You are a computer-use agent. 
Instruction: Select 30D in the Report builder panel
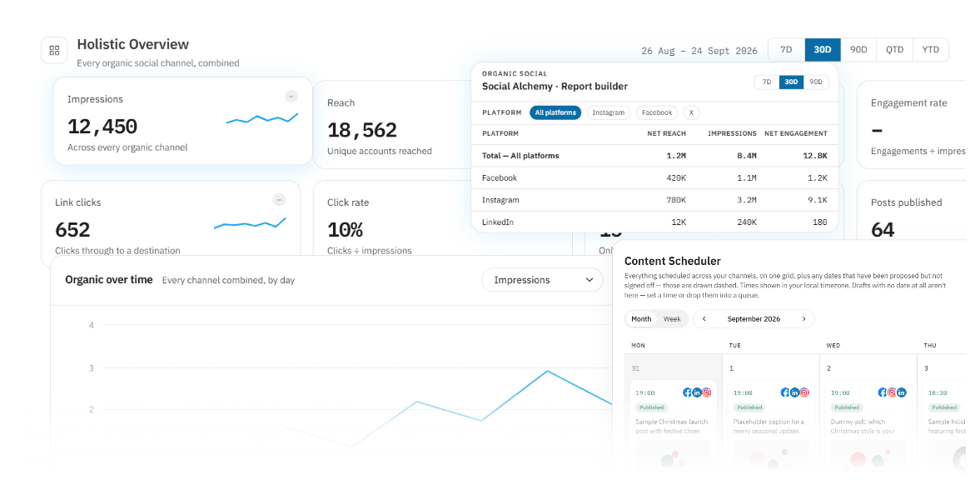click(x=791, y=82)
